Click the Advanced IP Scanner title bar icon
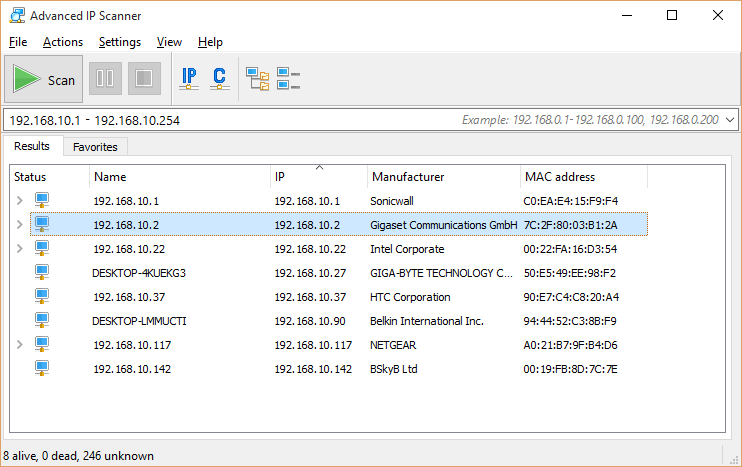The height and width of the screenshot is (467, 742). tap(17, 16)
